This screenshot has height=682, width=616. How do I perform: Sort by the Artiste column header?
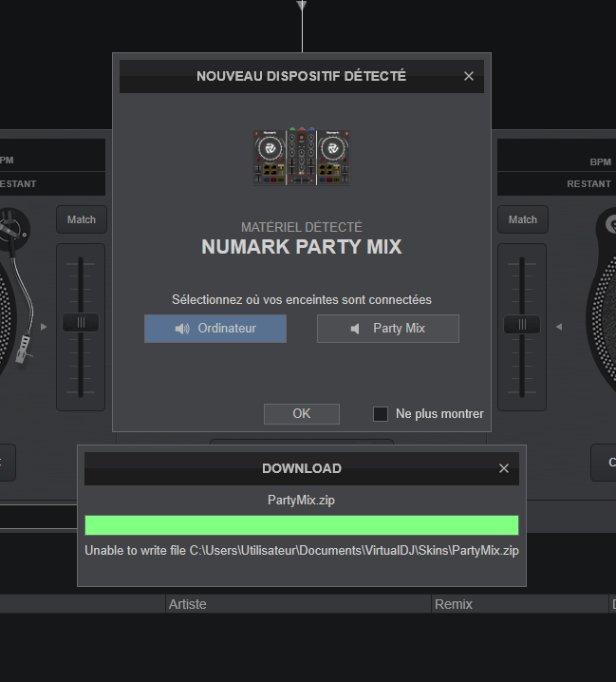click(x=188, y=604)
